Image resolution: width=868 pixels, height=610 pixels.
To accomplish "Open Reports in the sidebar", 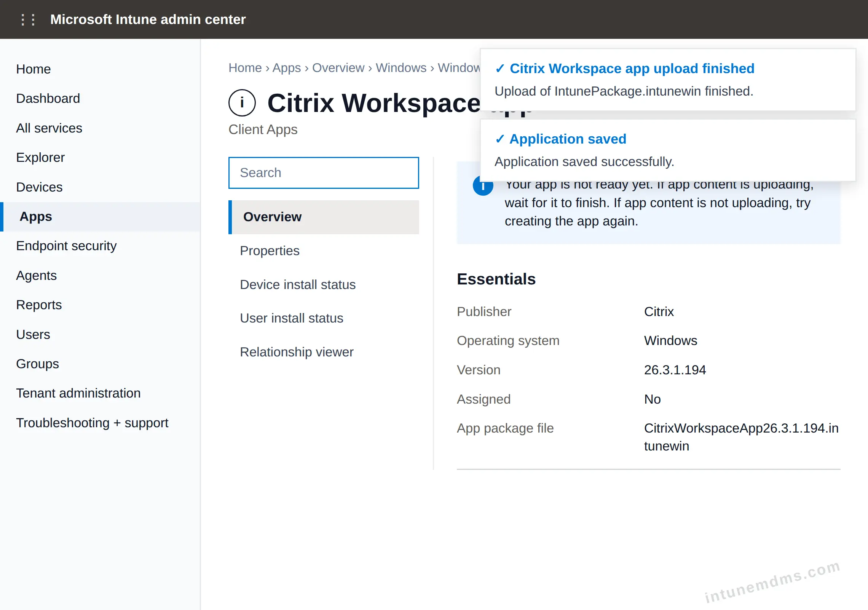I will click(x=100, y=305).
